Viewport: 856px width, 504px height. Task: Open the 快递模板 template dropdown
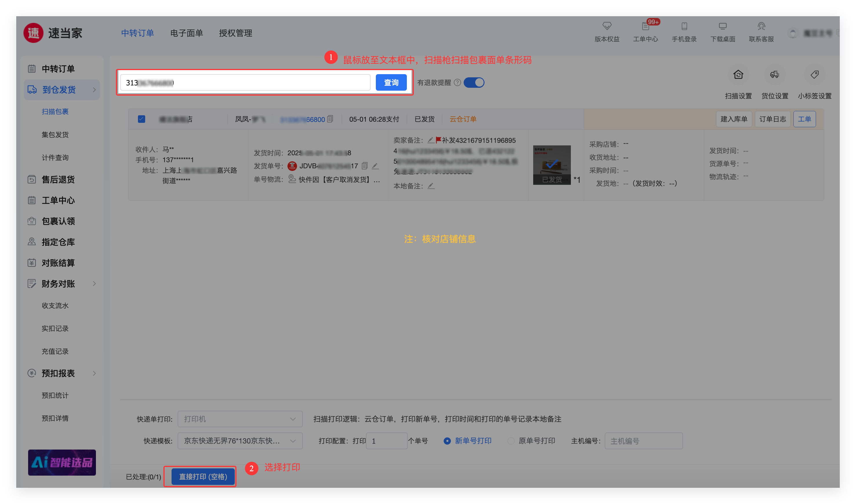(x=240, y=441)
